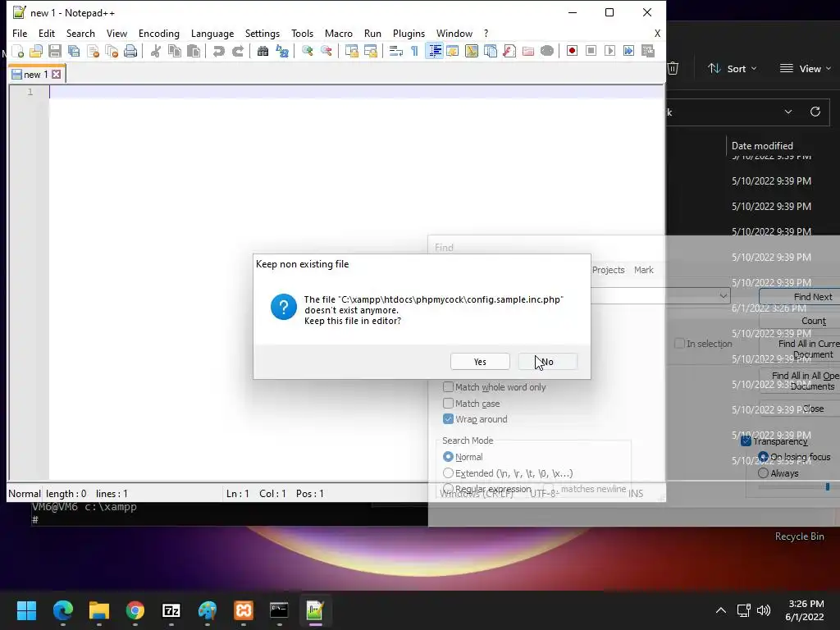
Task: Select the Extended search mode radio
Action: [449, 473]
